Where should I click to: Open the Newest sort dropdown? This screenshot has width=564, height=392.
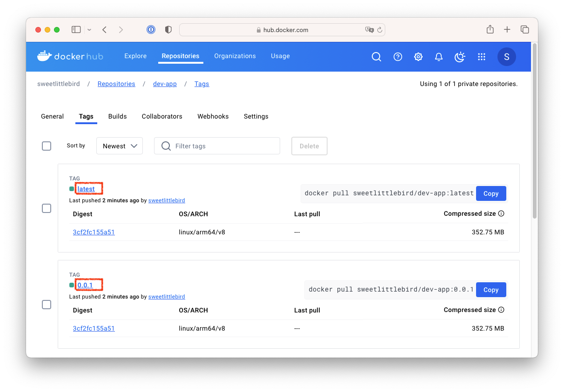[x=120, y=146]
